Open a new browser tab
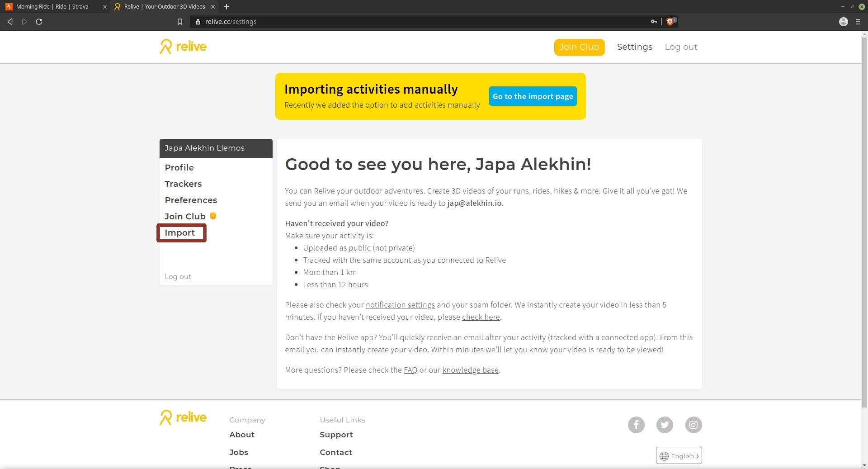 coord(226,7)
